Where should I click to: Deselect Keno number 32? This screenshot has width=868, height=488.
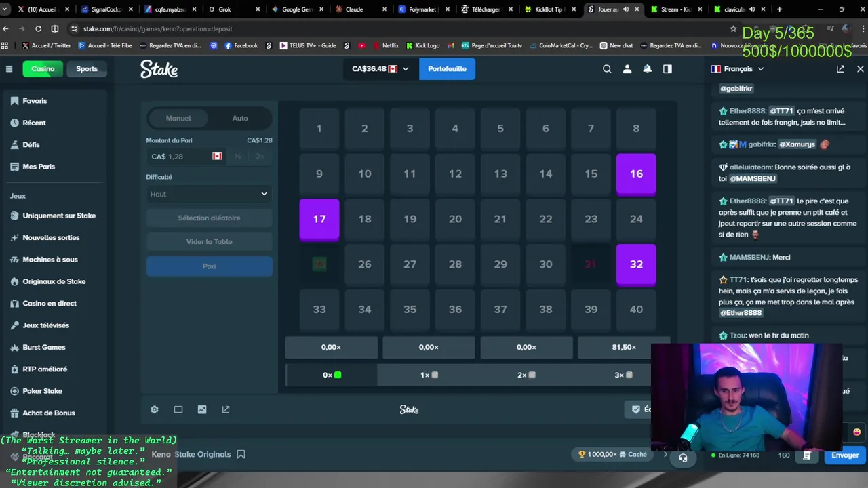click(636, 264)
